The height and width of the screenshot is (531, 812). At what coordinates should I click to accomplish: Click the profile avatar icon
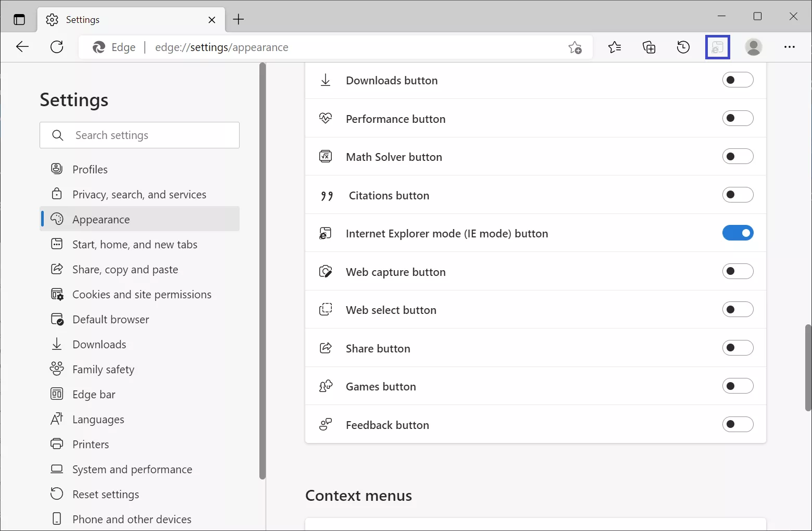pyautogui.click(x=753, y=47)
